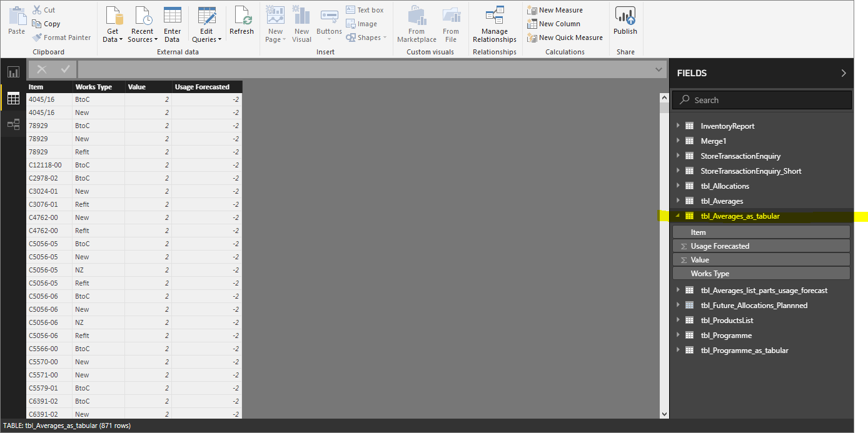868x433 pixels.
Task: Switch to Report view
Action: [13, 72]
